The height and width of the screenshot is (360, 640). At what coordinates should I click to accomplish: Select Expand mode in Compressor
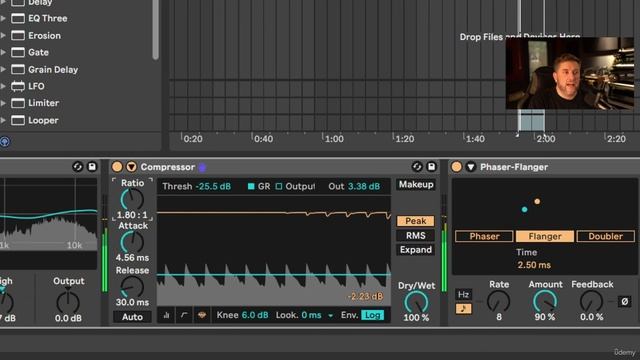click(x=416, y=250)
